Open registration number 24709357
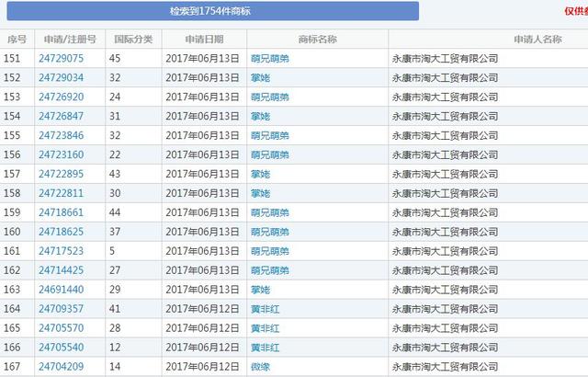 [x=61, y=309]
